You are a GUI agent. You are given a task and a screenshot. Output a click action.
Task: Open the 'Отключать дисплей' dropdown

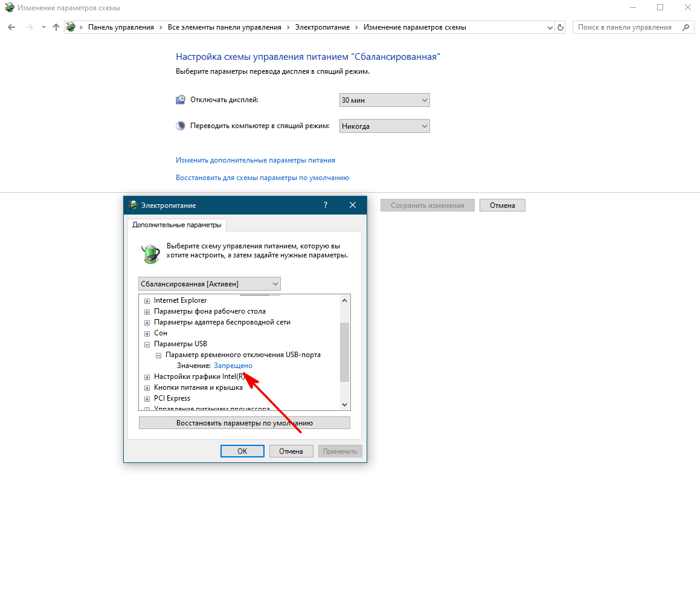[x=384, y=100]
